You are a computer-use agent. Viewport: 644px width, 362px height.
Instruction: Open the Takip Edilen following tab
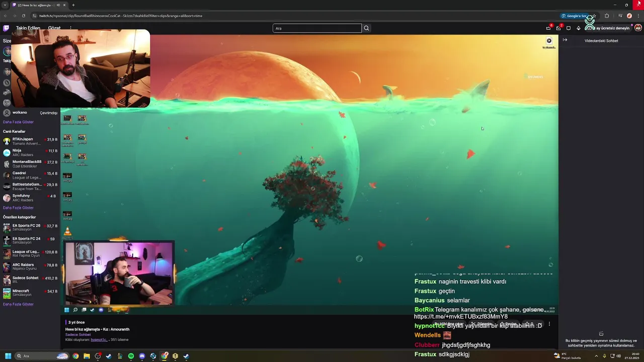pyautogui.click(x=28, y=28)
